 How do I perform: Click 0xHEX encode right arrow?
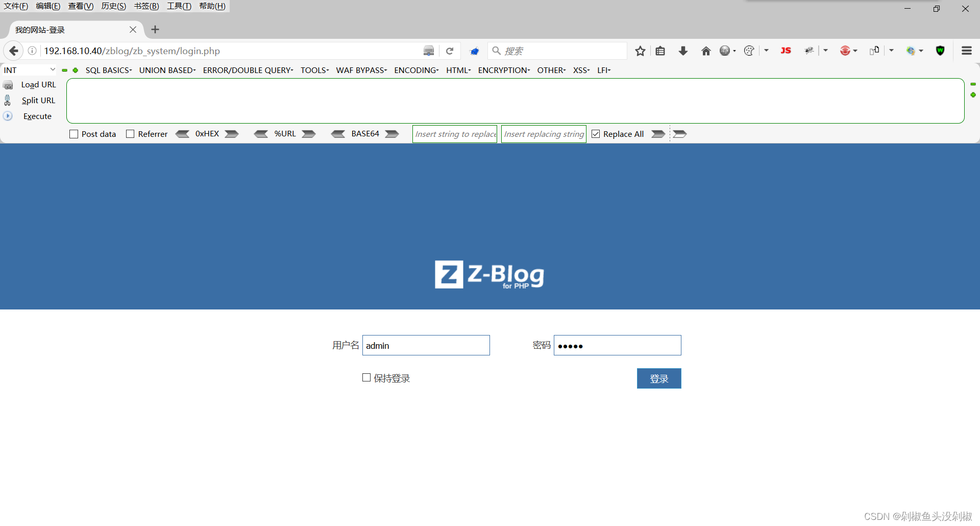pos(232,134)
